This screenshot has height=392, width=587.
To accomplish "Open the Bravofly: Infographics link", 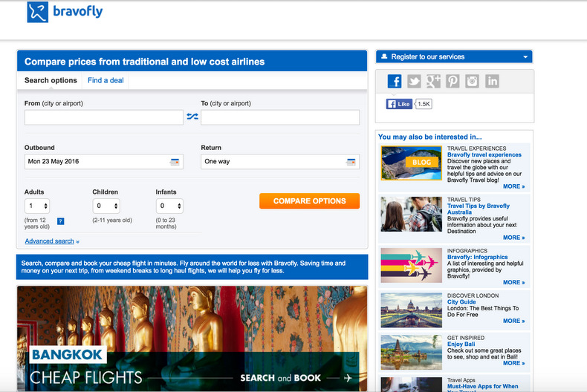I will click(477, 258).
